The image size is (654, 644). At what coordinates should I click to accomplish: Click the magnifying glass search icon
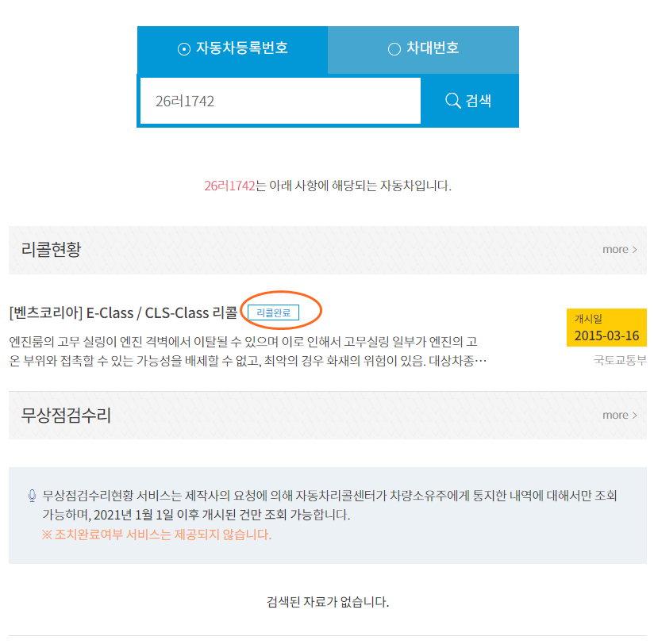pos(452,101)
